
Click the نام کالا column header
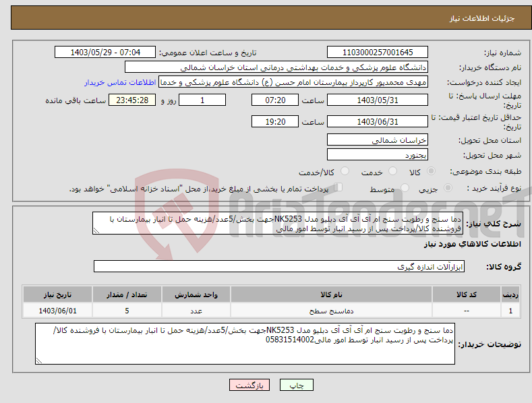click(331, 294)
